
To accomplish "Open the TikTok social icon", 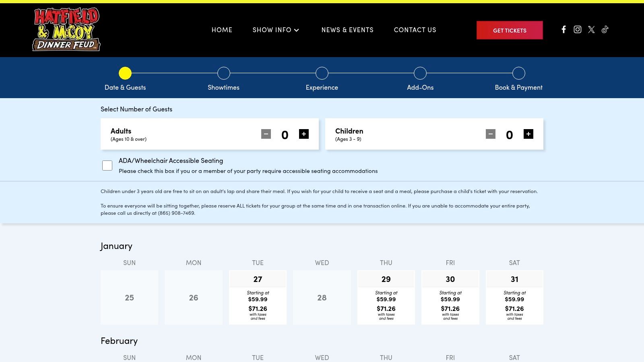I will [605, 29].
